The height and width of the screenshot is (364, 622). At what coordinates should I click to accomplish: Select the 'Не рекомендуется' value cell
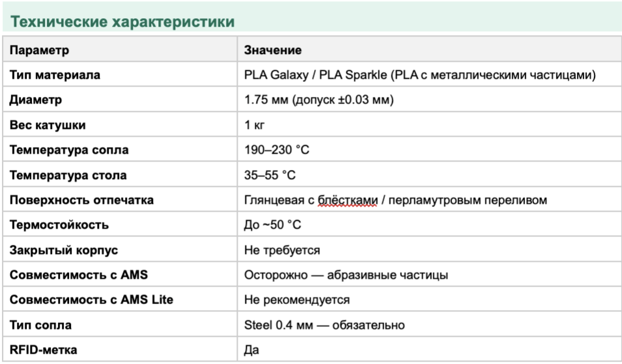point(429,299)
